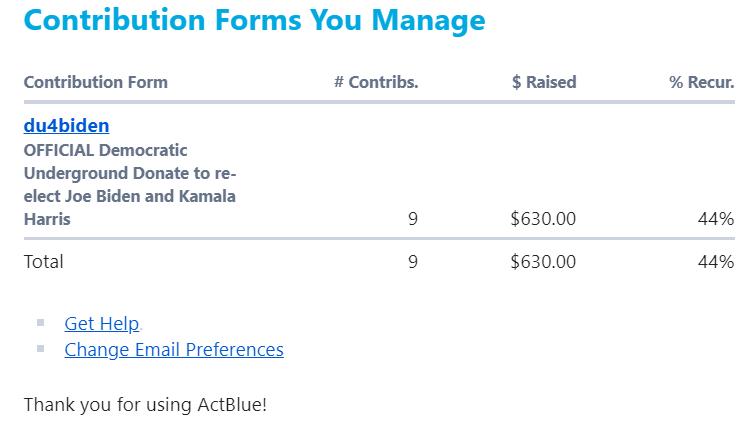The width and height of the screenshot is (747, 426).
Task: Click the Total row $630.00 raised amount
Action: pos(543,261)
